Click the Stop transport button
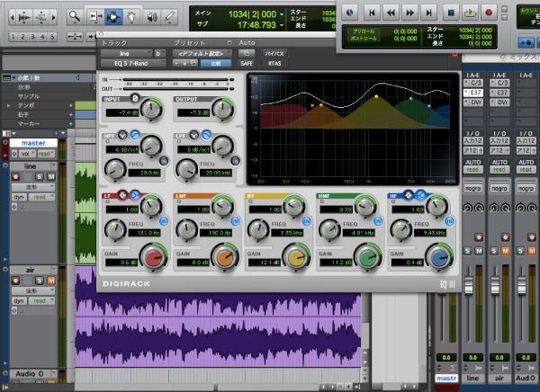Screen dimensions: 540x392 pos(451,13)
